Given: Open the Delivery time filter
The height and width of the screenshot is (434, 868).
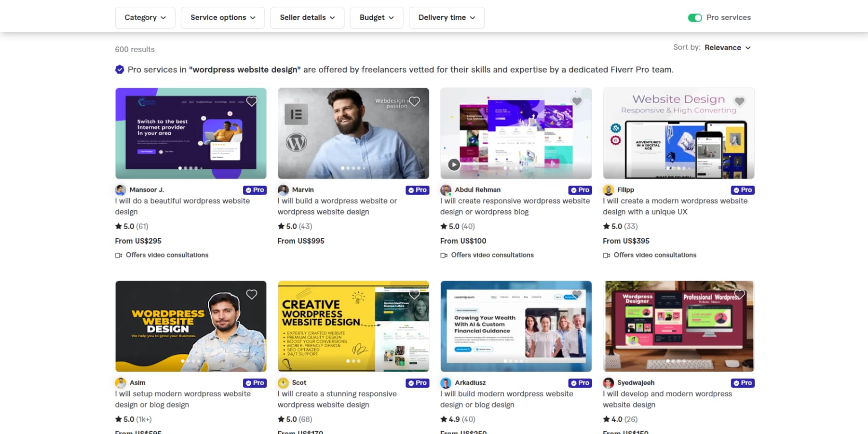Looking at the screenshot, I should pos(446,17).
